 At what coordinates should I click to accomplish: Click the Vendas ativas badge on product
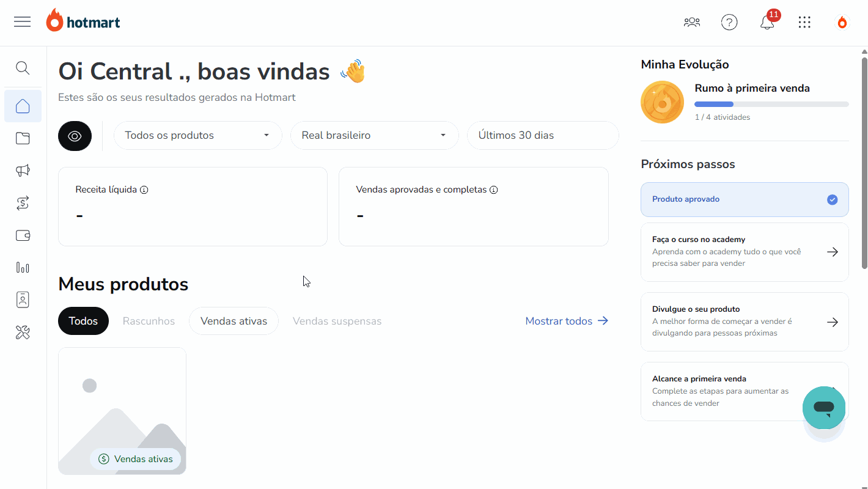pos(136,459)
